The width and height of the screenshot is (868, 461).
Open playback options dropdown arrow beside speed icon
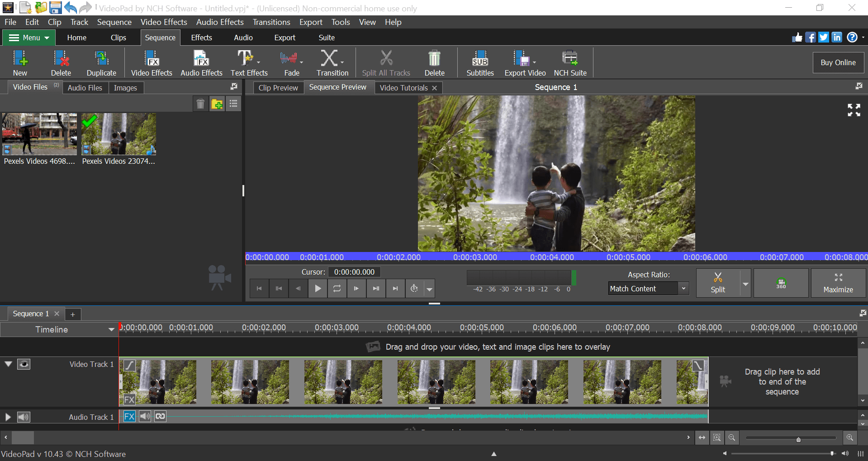pos(429,289)
